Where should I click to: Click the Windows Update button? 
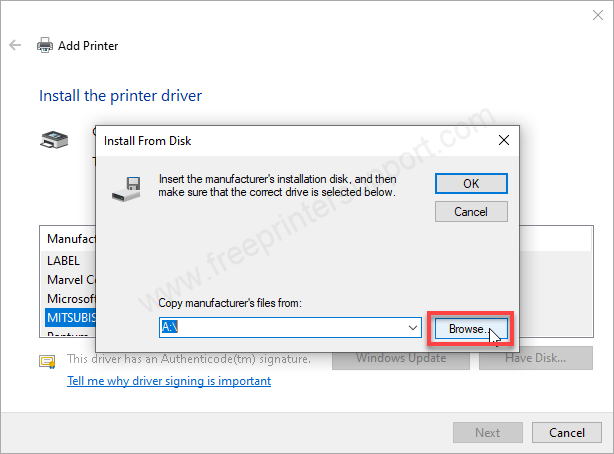[x=402, y=358]
